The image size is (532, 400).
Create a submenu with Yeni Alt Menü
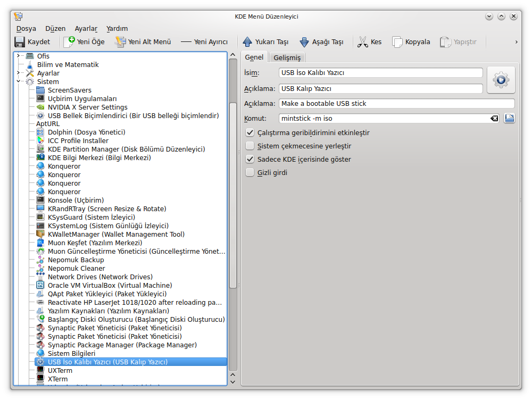[143, 41]
